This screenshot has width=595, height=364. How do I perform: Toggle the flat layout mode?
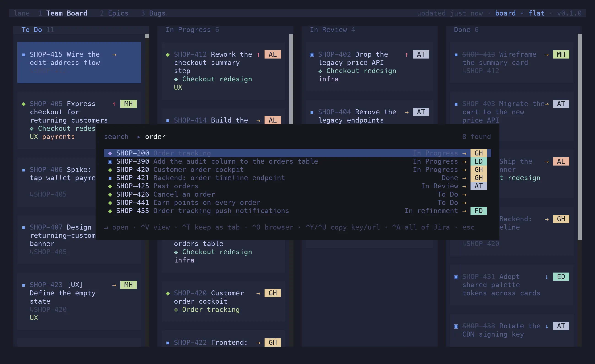tap(536, 13)
